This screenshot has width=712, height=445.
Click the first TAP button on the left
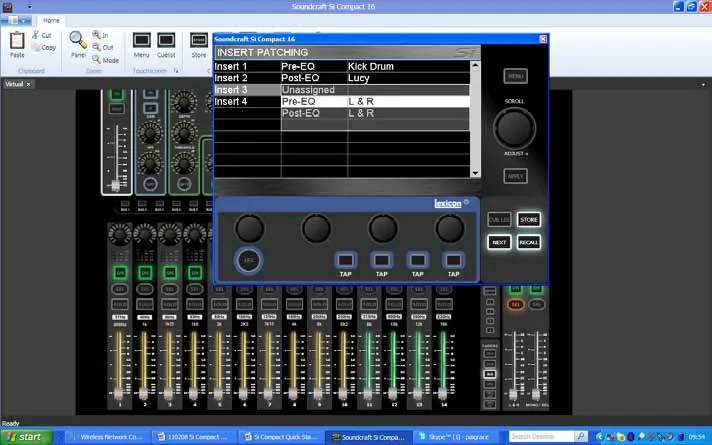346,261
